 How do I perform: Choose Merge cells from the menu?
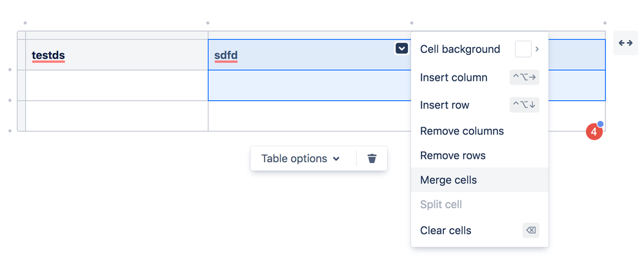479,180
